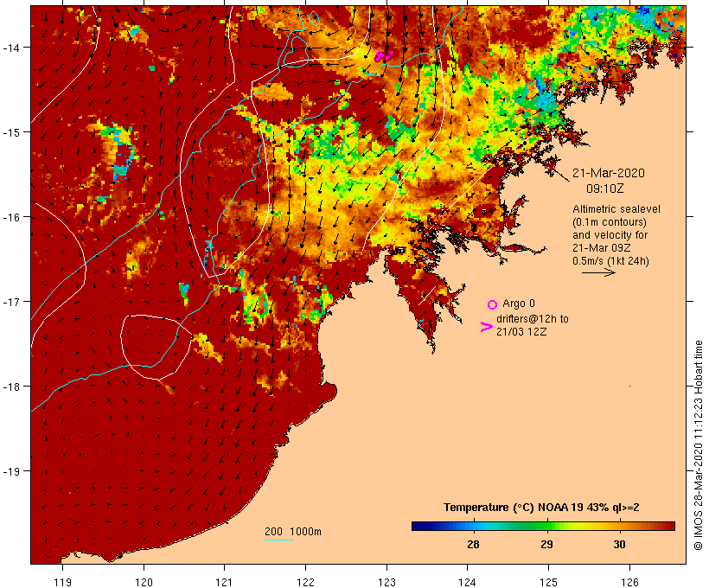
Task: Click longitude label '125'
Action: pos(548,583)
